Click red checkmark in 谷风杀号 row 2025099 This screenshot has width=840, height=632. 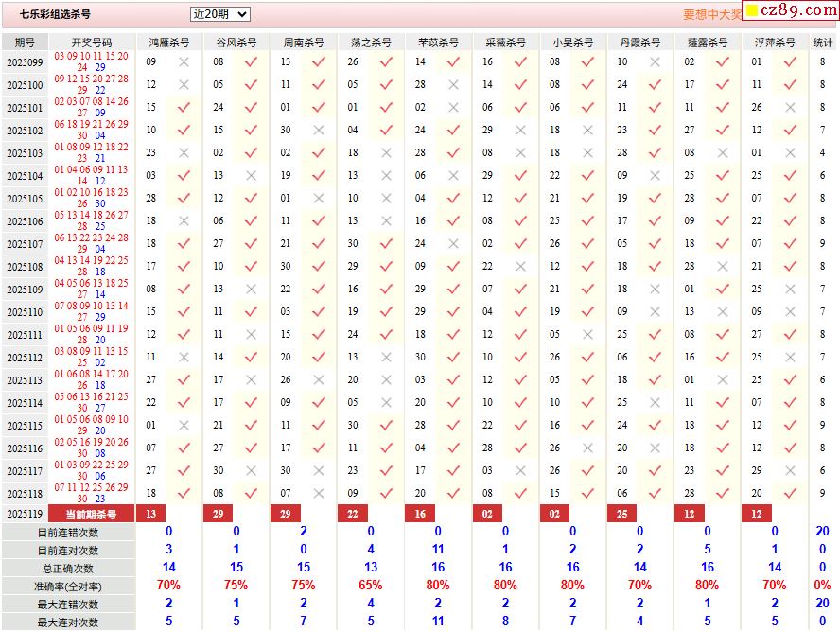[251, 61]
